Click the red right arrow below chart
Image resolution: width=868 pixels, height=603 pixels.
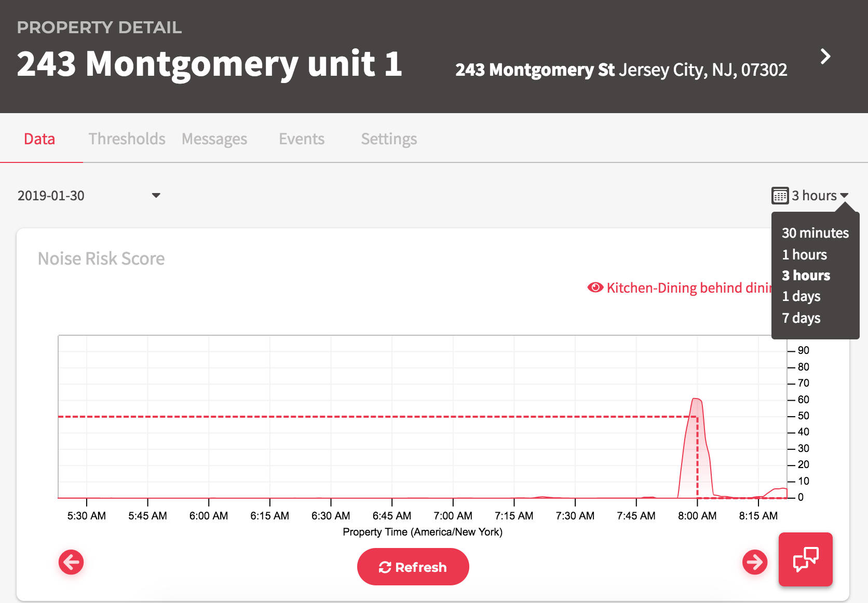[755, 562]
